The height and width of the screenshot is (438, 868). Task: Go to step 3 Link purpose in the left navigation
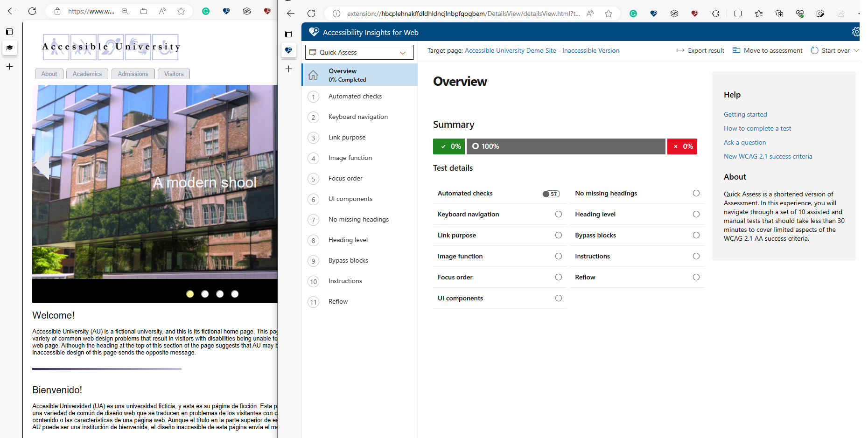tap(360, 138)
